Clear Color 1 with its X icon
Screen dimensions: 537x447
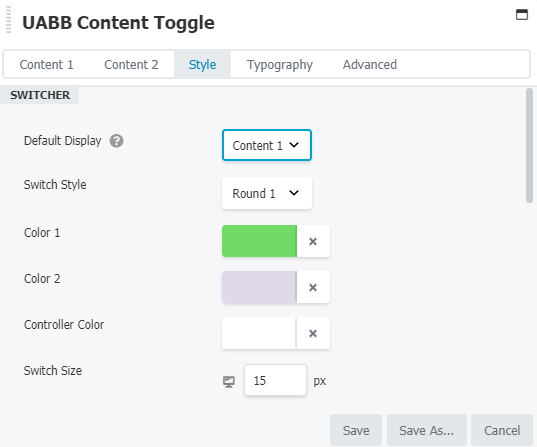(313, 241)
